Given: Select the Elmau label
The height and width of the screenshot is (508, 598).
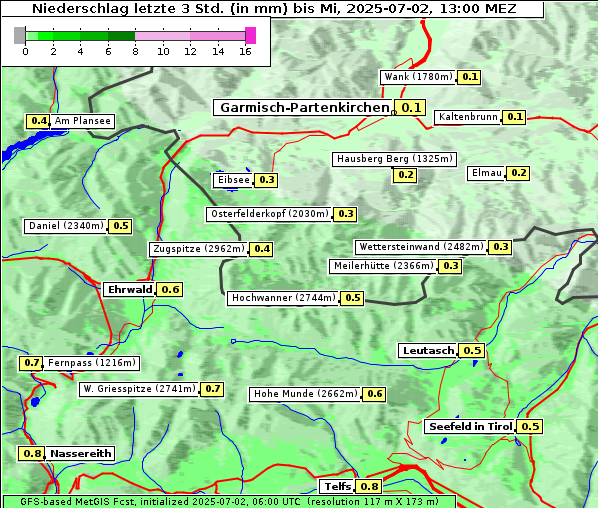Looking at the screenshot, I should (x=486, y=173).
